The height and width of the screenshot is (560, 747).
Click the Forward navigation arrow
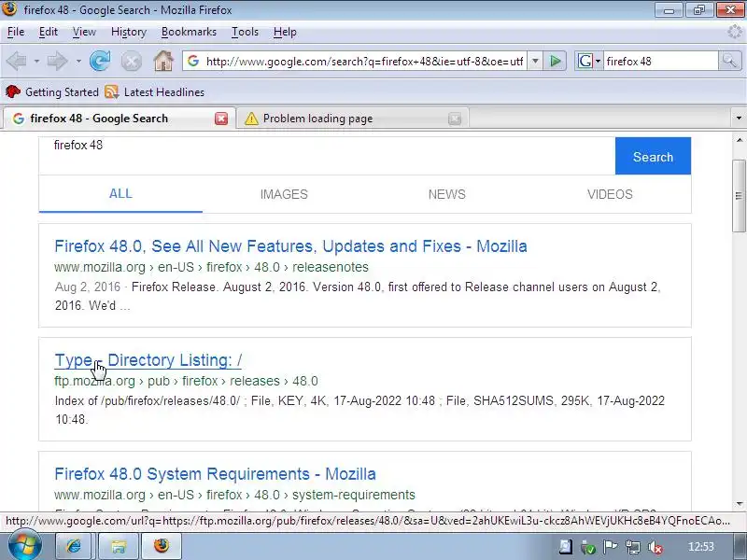pos(58,62)
